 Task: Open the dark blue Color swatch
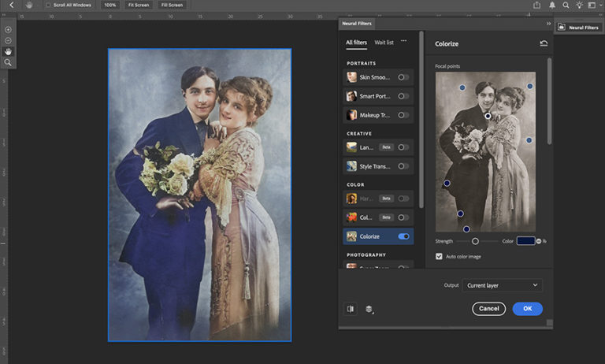[x=525, y=241]
